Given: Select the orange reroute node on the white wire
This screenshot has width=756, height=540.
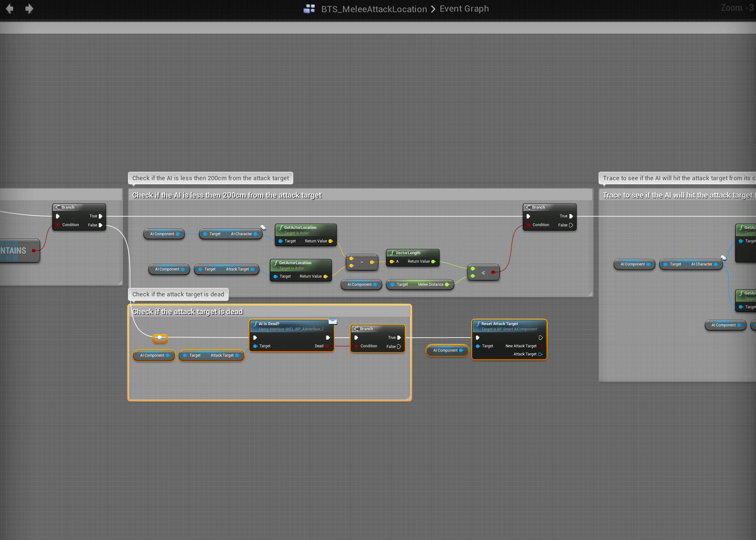Looking at the screenshot, I should [160, 338].
